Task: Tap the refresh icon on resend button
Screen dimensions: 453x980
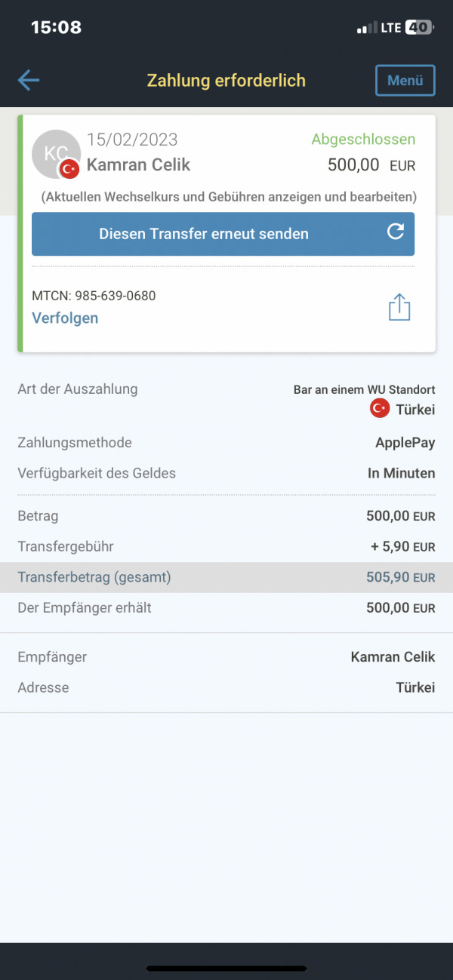Action: click(x=396, y=232)
